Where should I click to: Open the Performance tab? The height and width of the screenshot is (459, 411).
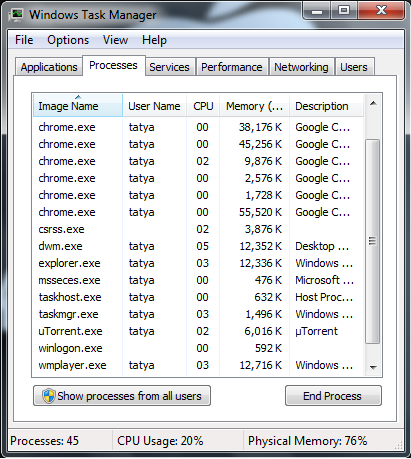[x=232, y=67]
